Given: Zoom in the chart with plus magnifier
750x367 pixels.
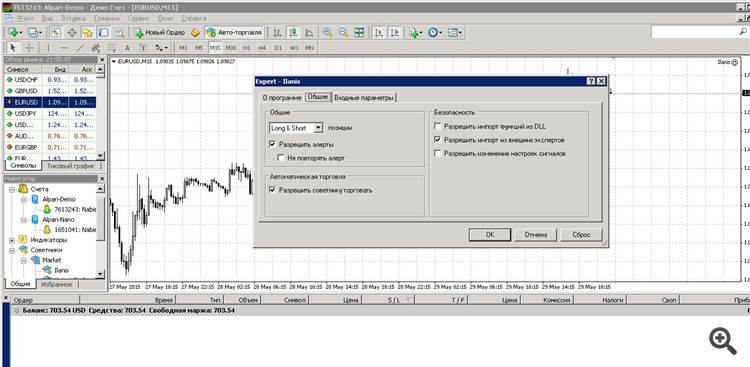Looking at the screenshot, I should tap(327, 33).
